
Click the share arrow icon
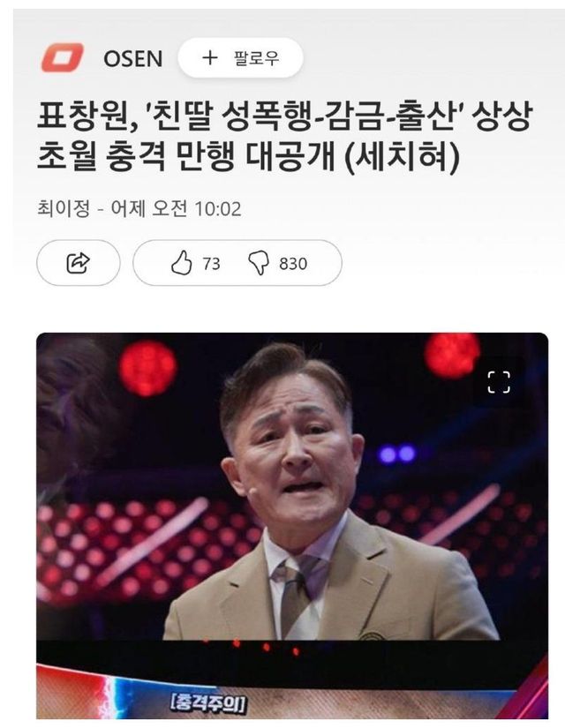[x=78, y=263]
